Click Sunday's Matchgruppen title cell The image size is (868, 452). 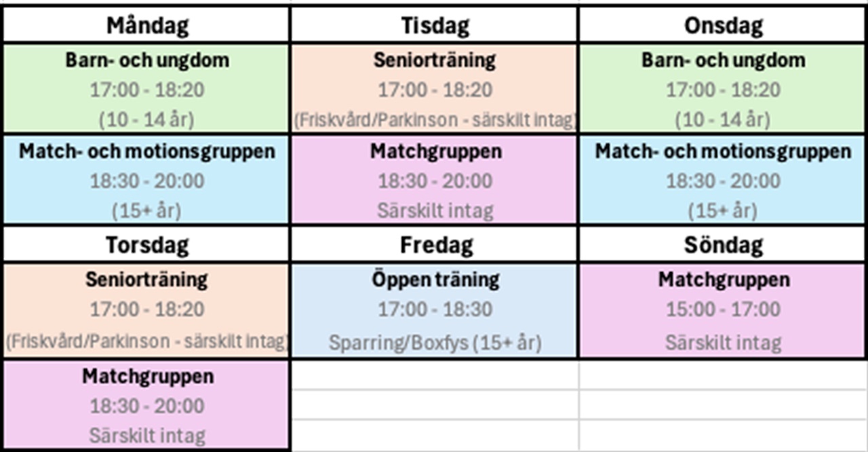[723, 279]
